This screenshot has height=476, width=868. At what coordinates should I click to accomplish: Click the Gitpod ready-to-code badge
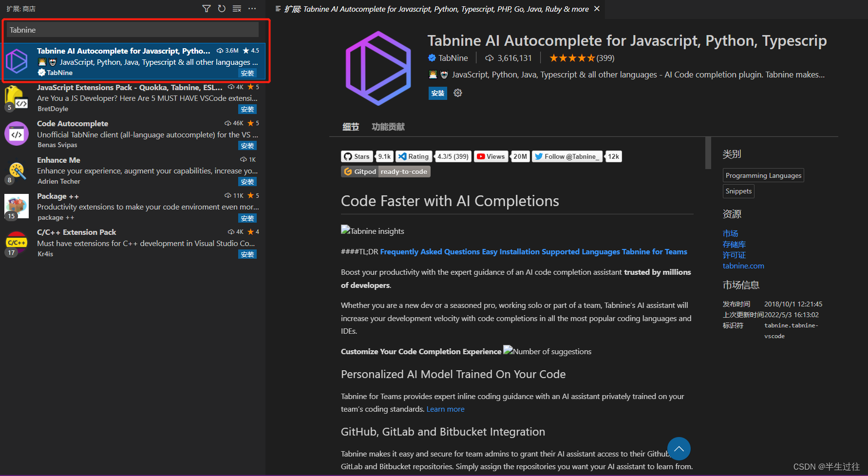tap(386, 171)
